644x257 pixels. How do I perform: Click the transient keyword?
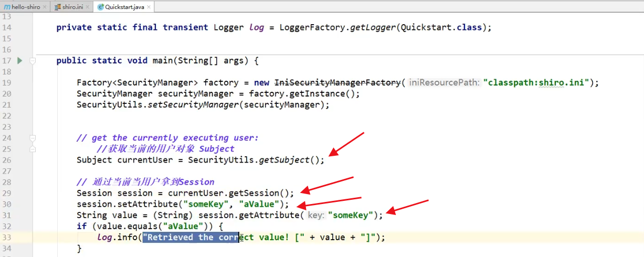pyautogui.click(x=185, y=27)
